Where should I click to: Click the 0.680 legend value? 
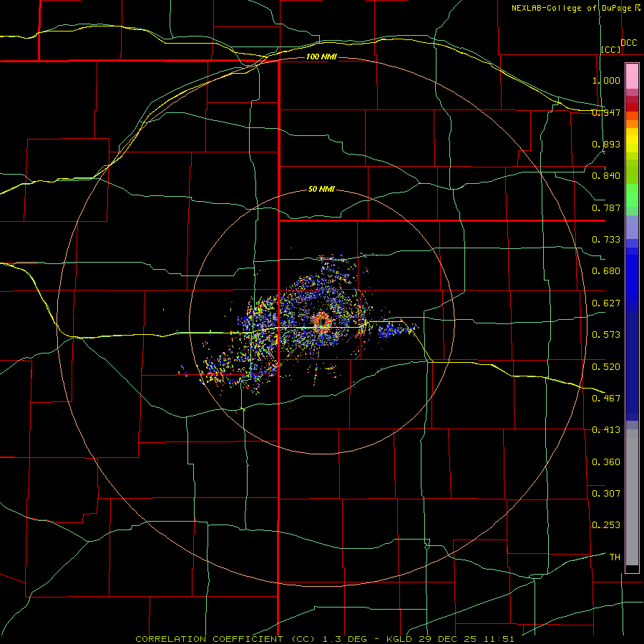pyautogui.click(x=606, y=271)
